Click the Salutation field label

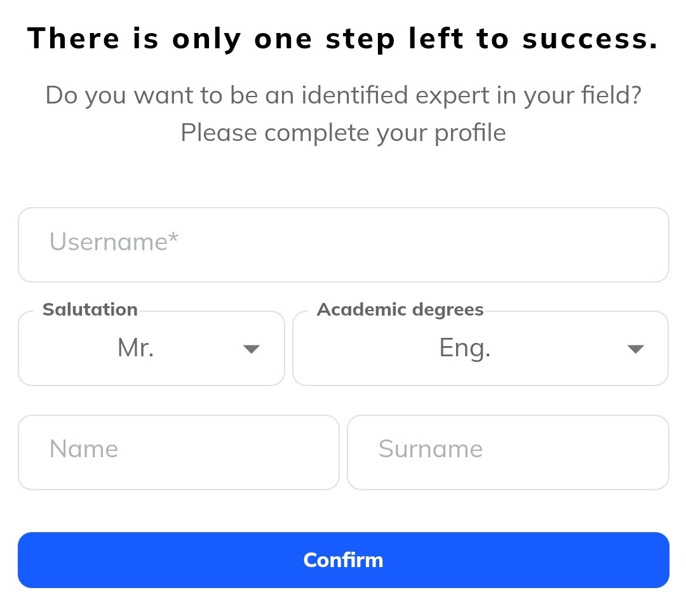90,310
